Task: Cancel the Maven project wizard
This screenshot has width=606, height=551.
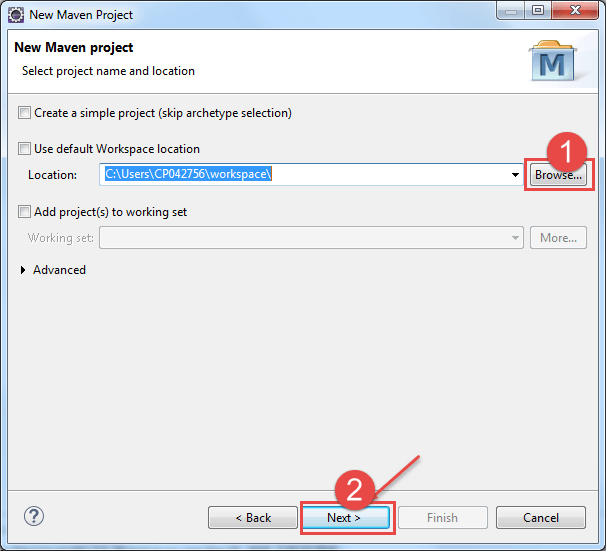Action: pos(541,518)
